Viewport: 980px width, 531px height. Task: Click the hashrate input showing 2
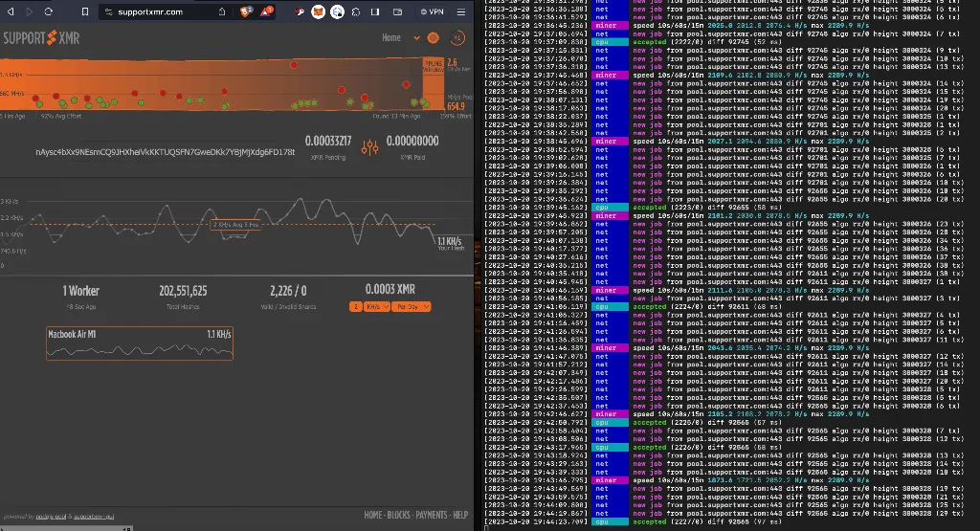[x=356, y=307]
